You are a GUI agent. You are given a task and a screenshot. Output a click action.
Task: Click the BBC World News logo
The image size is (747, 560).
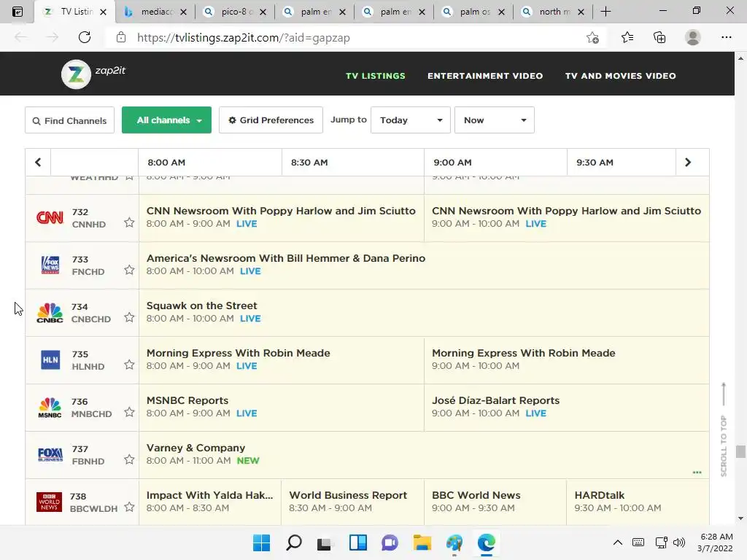pos(49,502)
